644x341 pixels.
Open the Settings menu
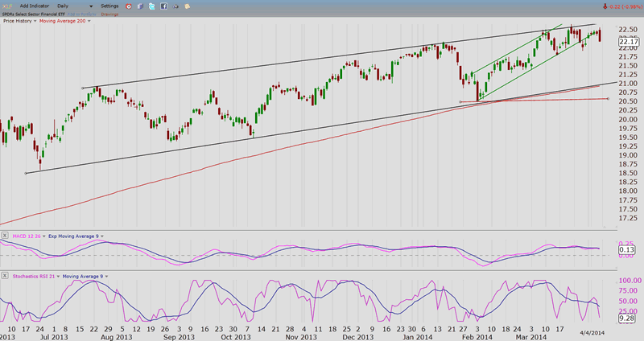pos(109,6)
